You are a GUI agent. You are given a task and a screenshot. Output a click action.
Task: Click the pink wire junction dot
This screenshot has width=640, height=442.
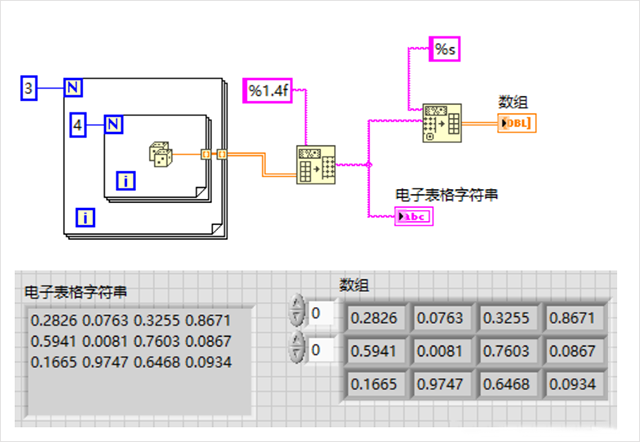tap(369, 164)
